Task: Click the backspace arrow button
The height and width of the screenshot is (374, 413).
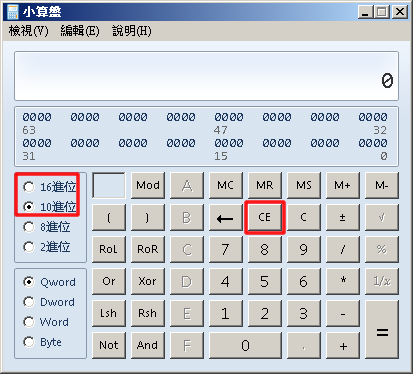Action: pos(226,217)
